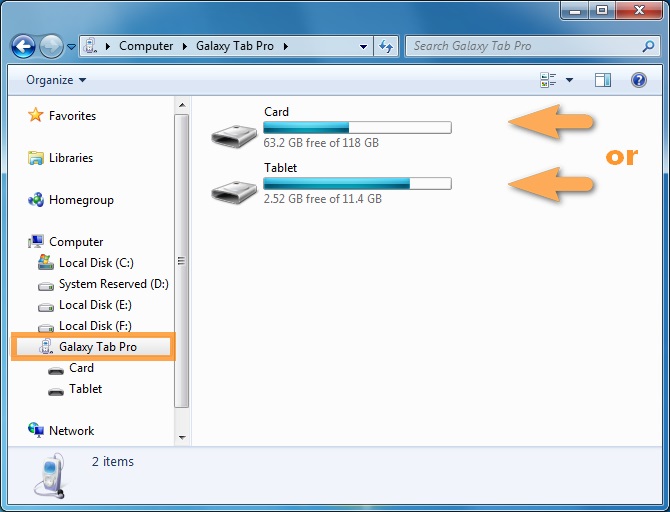The image size is (670, 512).
Task: Click the search magnifier icon
Action: (648, 46)
